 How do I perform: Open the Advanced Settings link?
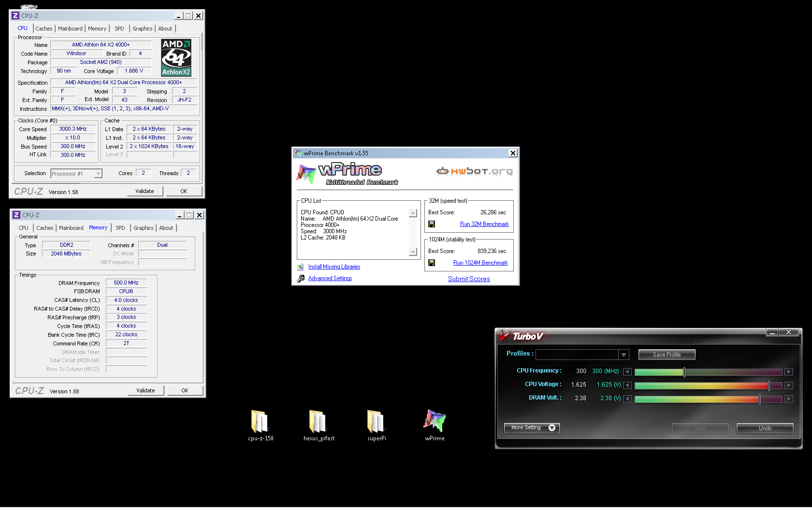click(330, 278)
